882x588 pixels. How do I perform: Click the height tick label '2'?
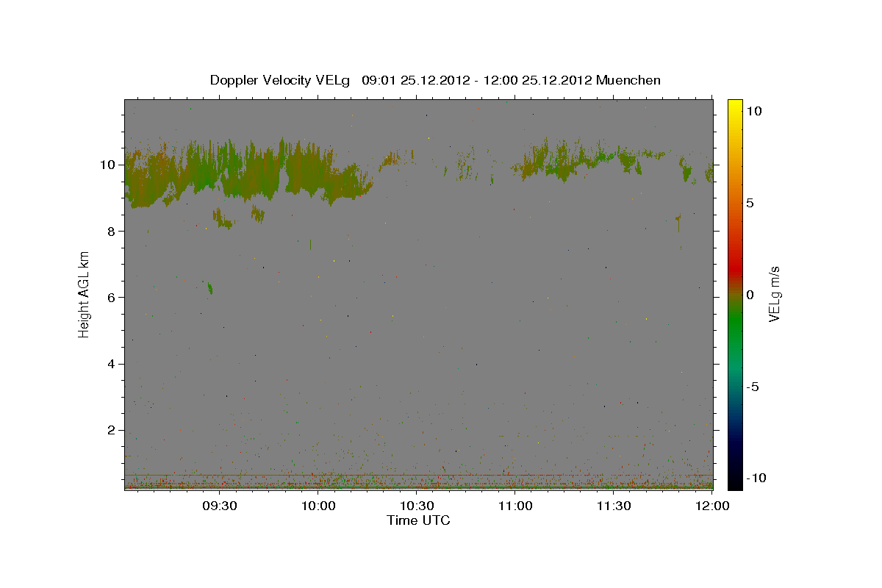pos(112,430)
